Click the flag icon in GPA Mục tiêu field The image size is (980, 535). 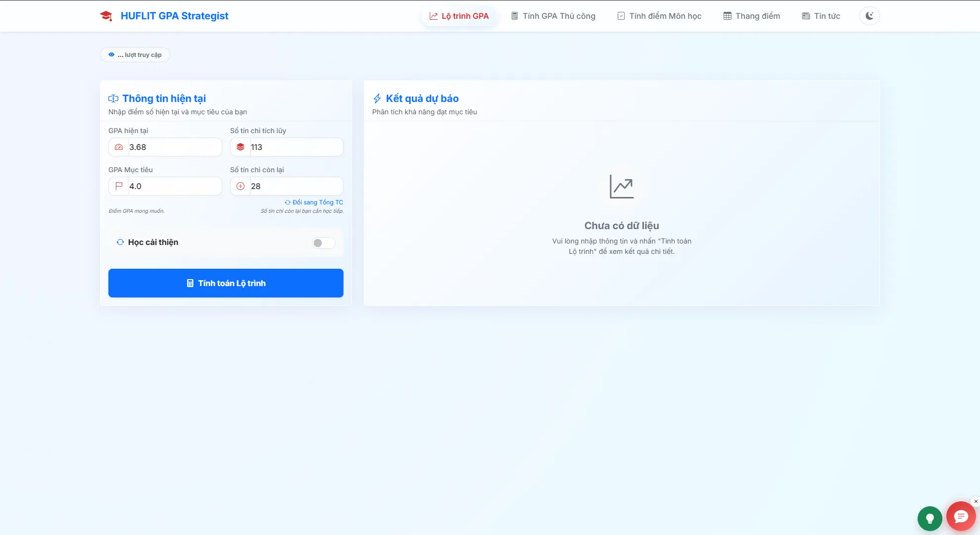click(118, 186)
